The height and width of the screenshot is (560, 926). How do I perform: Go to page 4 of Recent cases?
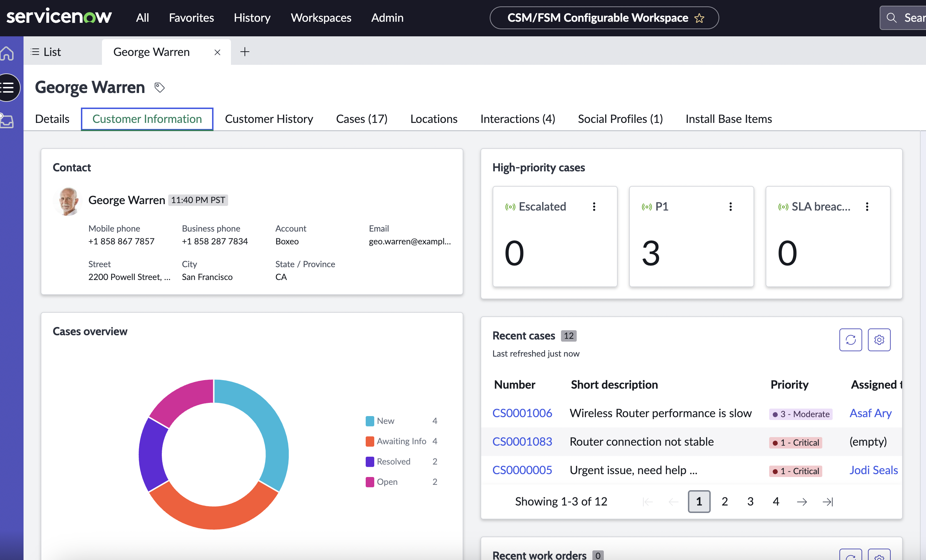(x=776, y=502)
